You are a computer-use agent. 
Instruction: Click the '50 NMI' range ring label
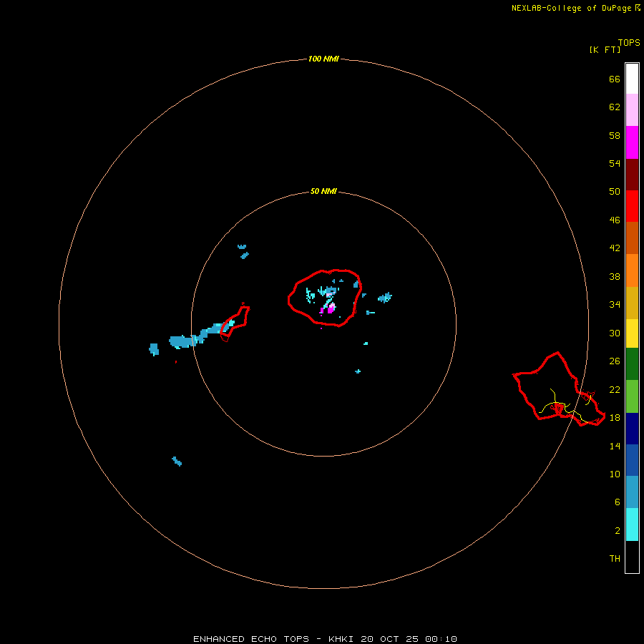click(x=323, y=191)
